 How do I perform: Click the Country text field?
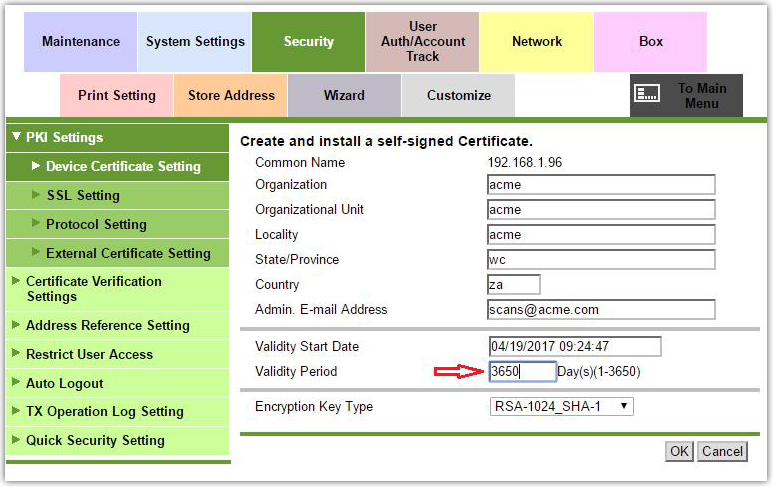(513, 285)
